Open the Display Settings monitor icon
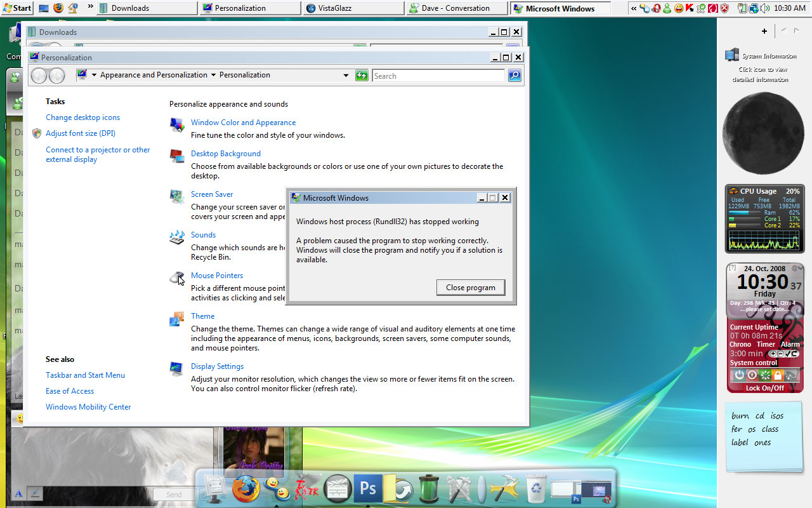The width and height of the screenshot is (812, 508). click(177, 369)
